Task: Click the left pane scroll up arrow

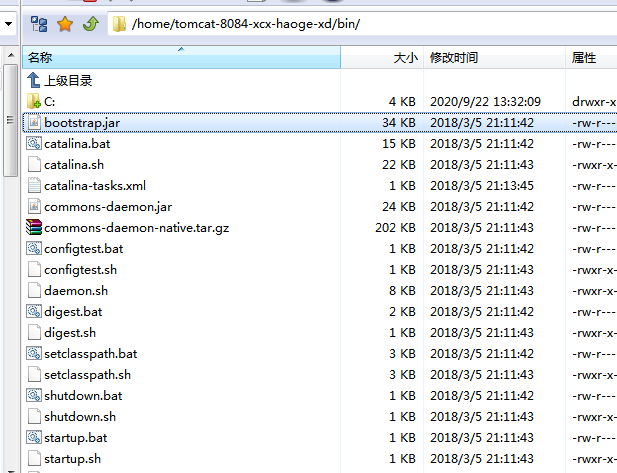Action: coord(11,55)
